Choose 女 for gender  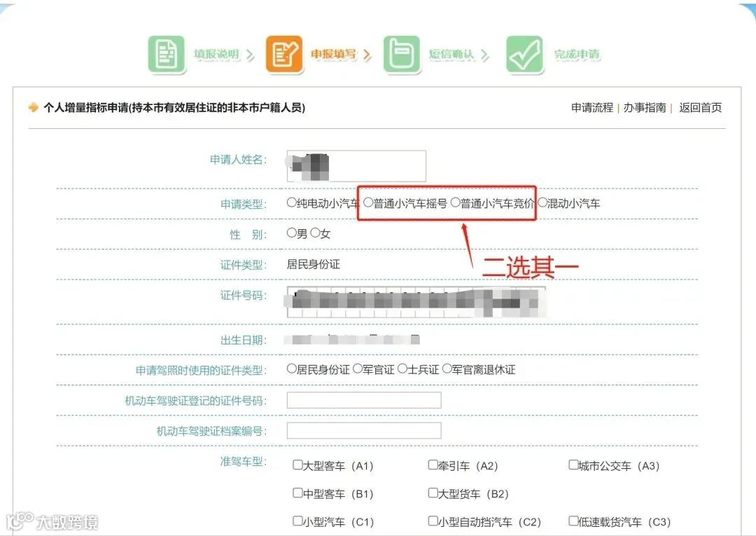coord(315,233)
